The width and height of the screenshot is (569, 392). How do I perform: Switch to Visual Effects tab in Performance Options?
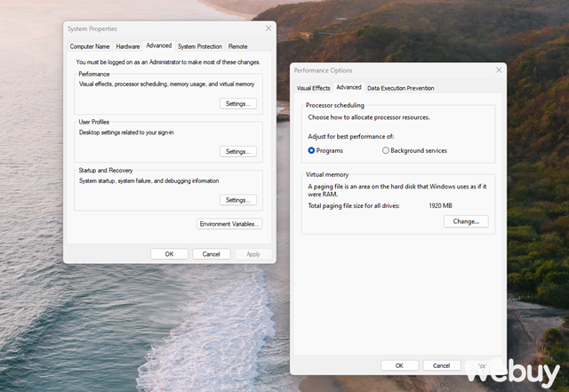click(x=314, y=88)
